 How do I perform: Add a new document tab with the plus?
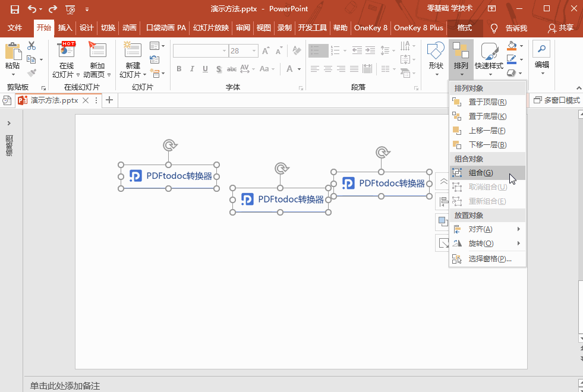click(109, 100)
